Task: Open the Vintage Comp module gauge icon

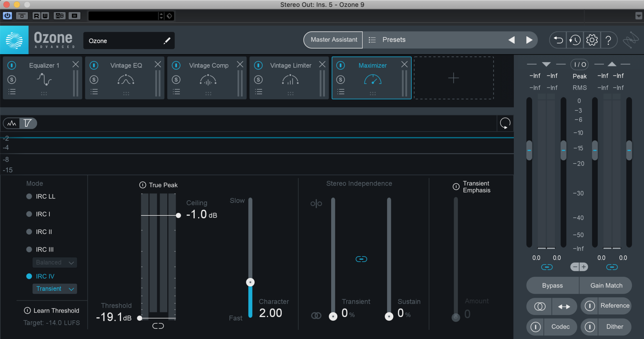Action: (x=208, y=80)
